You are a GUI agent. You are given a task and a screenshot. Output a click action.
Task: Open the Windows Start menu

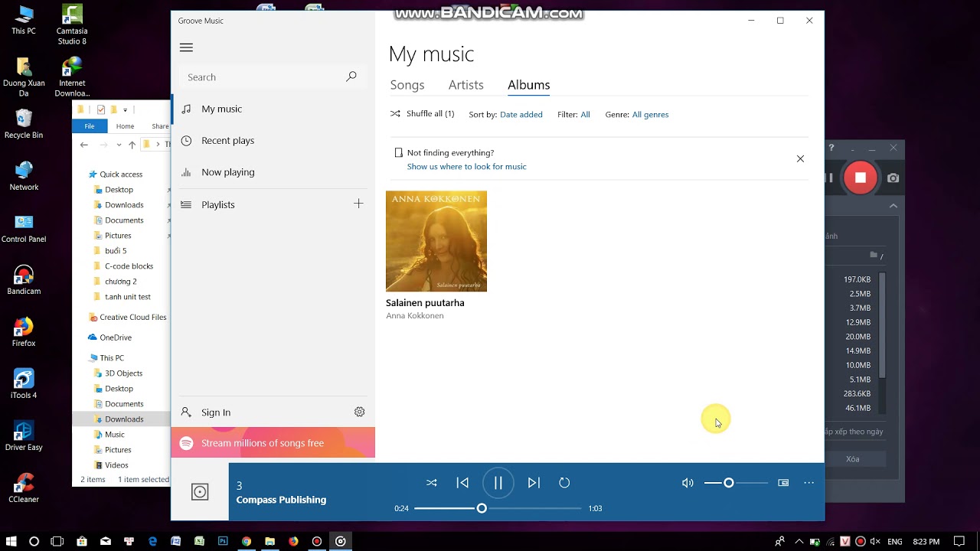(11, 541)
